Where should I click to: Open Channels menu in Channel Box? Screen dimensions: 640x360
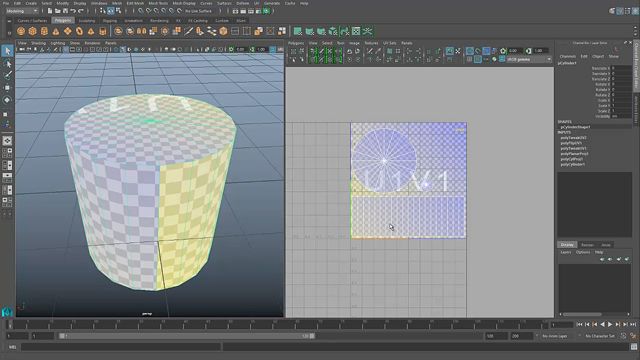568,56
